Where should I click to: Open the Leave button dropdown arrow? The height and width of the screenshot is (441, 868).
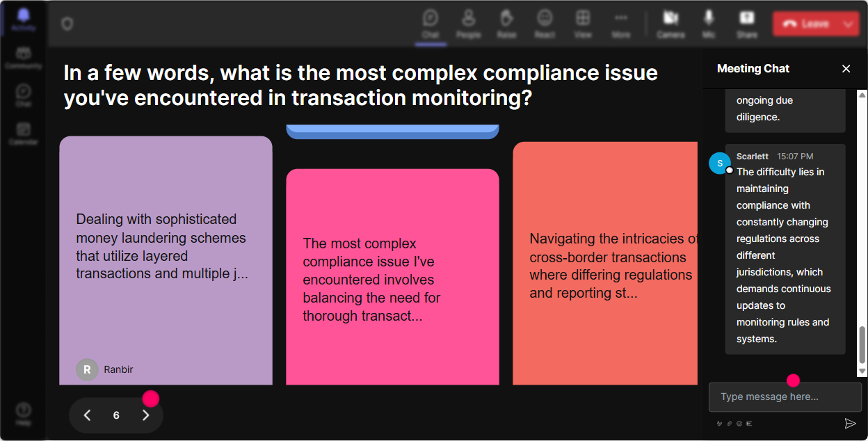point(849,24)
